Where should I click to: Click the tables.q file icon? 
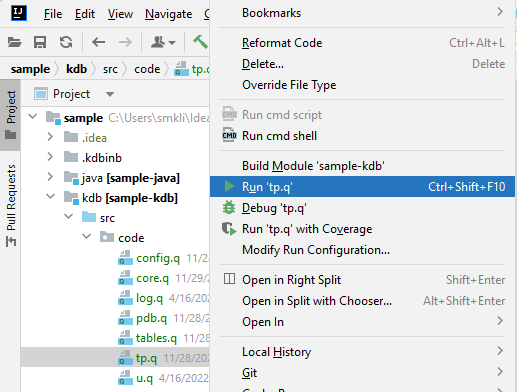point(125,338)
